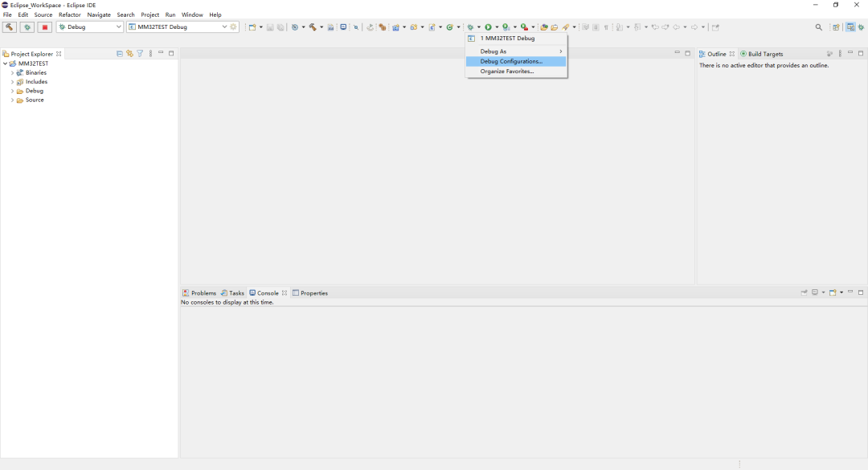The image size is (868, 470).
Task: Click the Pin Console icon
Action: tap(804, 292)
